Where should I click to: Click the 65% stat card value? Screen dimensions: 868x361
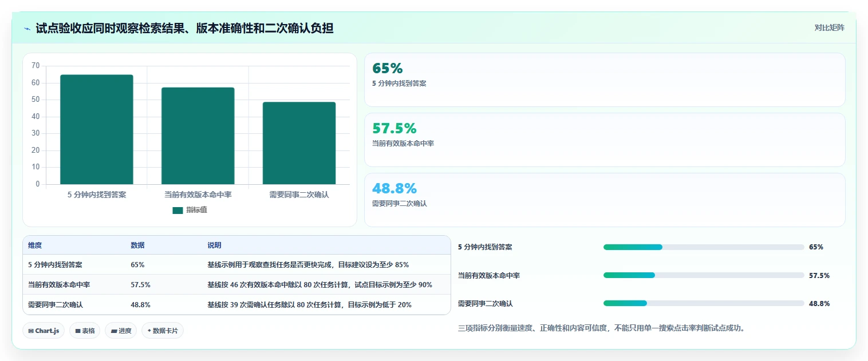[388, 69]
